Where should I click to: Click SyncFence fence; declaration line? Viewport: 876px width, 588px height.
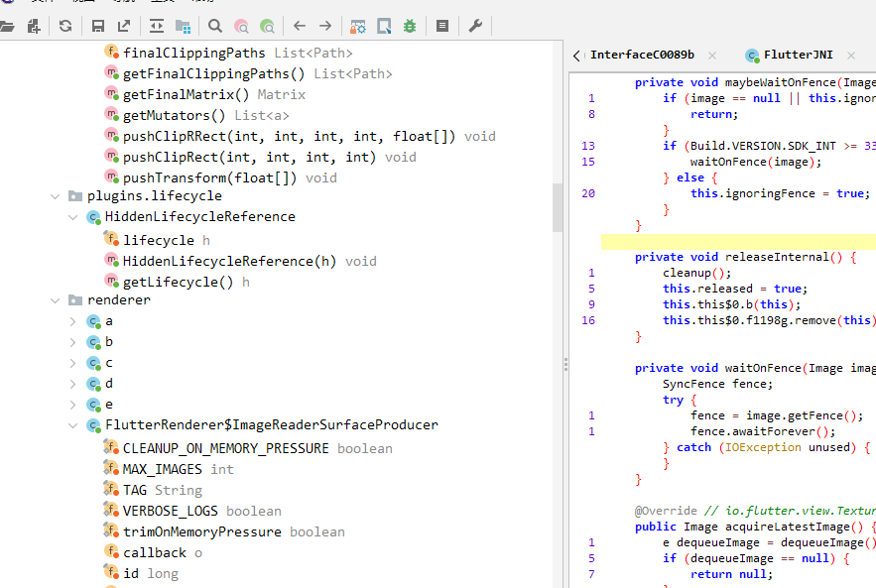coord(718,384)
